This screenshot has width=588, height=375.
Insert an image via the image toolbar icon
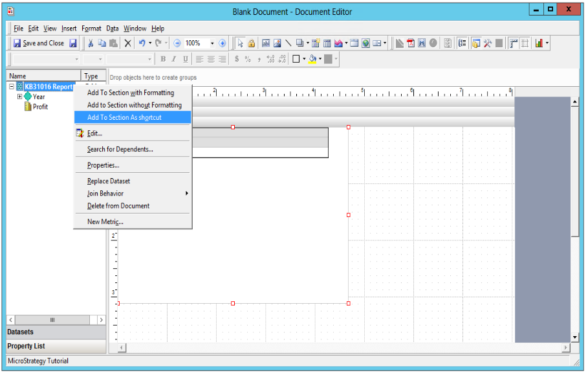coord(277,43)
